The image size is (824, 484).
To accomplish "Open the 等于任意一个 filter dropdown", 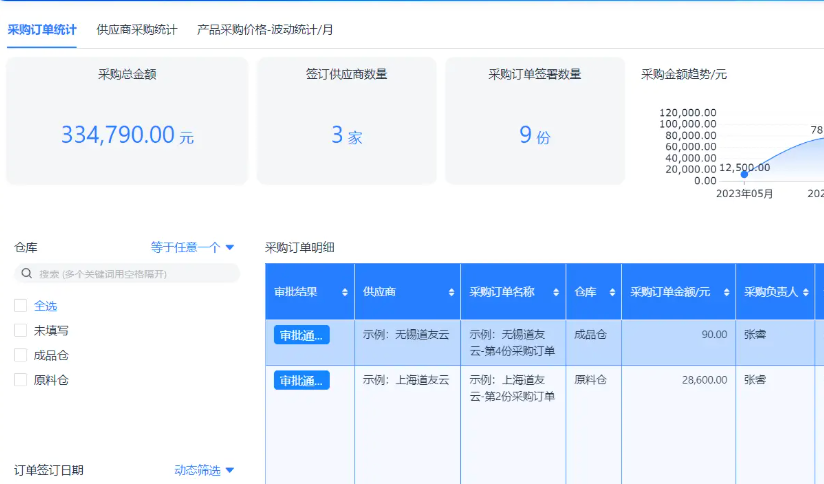I will (x=192, y=247).
